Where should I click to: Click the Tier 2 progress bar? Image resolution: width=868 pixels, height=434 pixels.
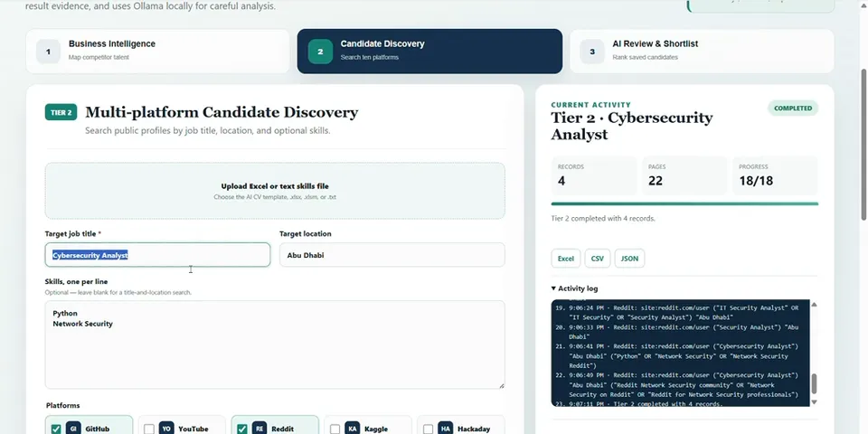click(x=684, y=203)
